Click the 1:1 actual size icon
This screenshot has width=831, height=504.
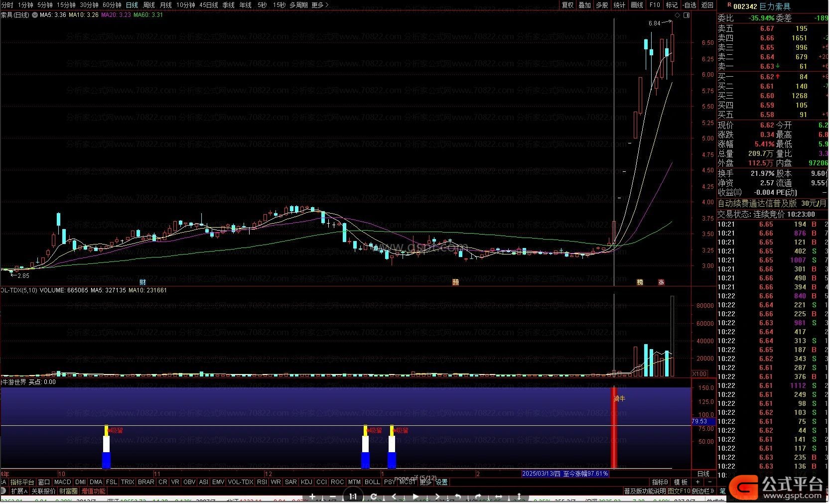[x=353, y=497]
